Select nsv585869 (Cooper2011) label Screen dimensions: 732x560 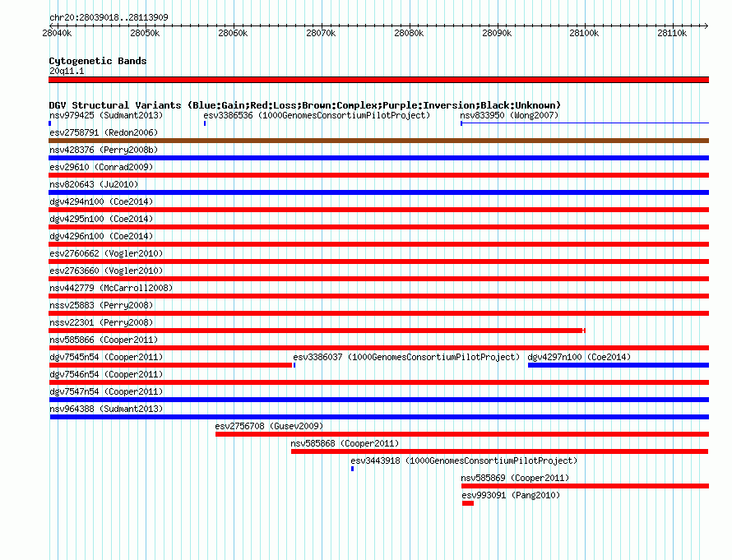[515, 478]
